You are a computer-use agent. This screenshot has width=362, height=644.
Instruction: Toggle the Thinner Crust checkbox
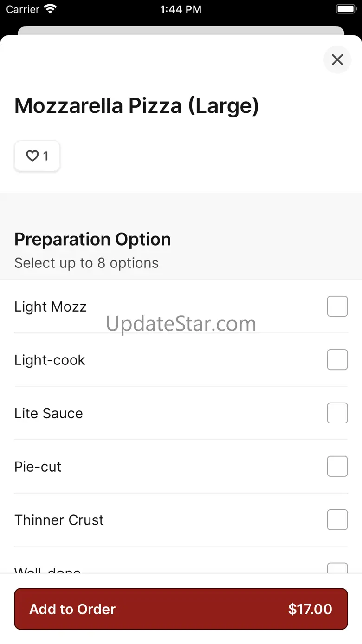pos(337,520)
